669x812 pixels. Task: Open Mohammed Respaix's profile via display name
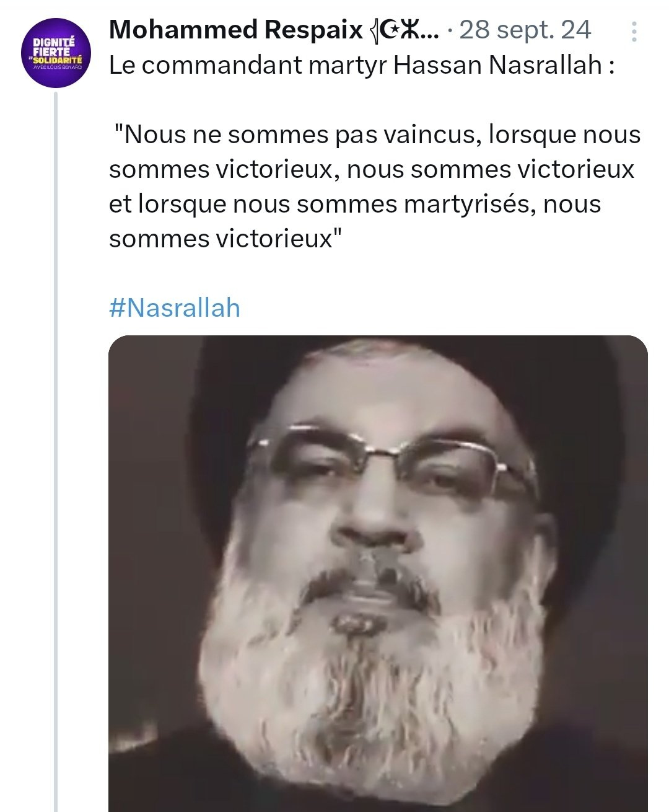[x=235, y=30]
